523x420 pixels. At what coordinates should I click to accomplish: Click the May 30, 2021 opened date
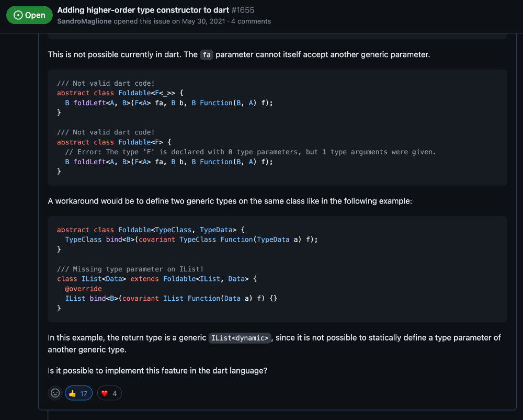click(x=204, y=21)
